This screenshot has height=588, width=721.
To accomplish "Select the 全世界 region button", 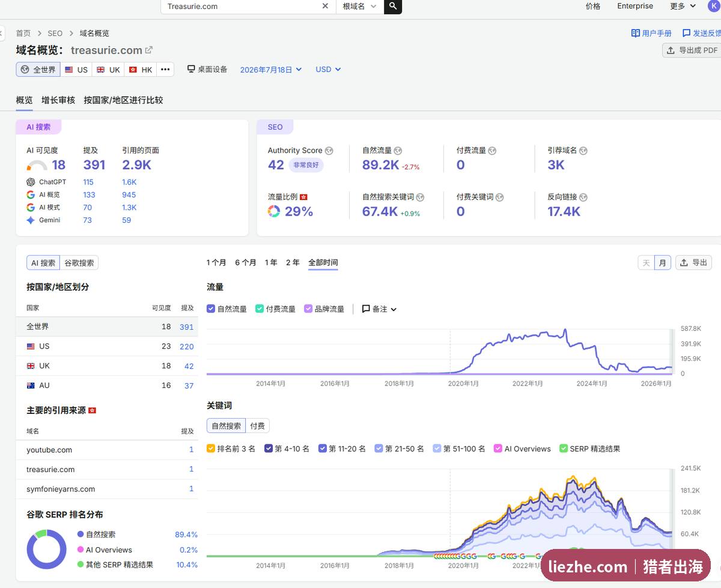I will (x=38, y=70).
